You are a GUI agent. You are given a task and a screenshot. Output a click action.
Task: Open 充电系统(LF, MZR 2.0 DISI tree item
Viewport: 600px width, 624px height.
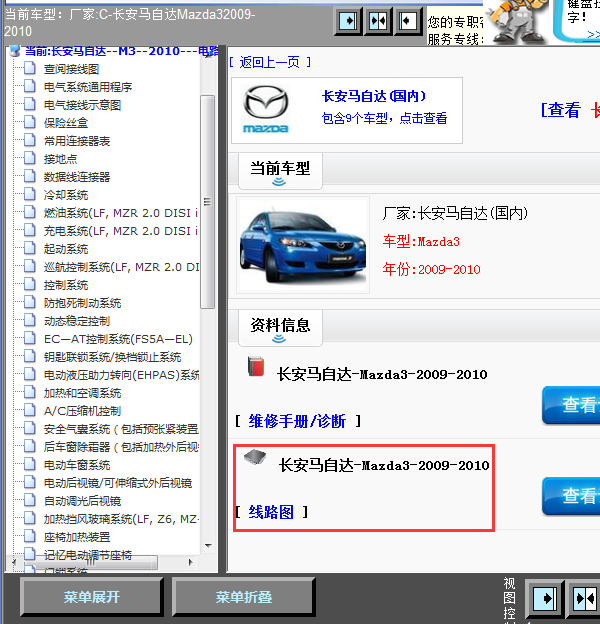pos(121,231)
